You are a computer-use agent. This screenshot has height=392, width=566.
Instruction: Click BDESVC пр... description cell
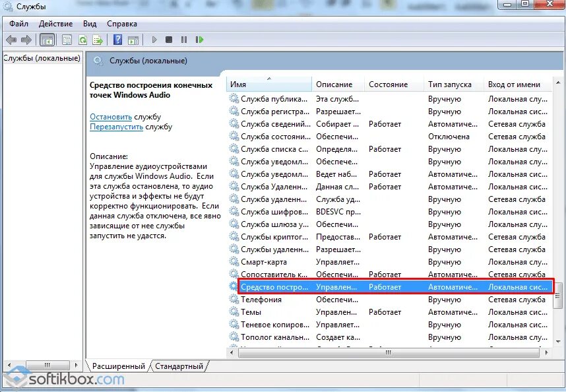pos(338,212)
